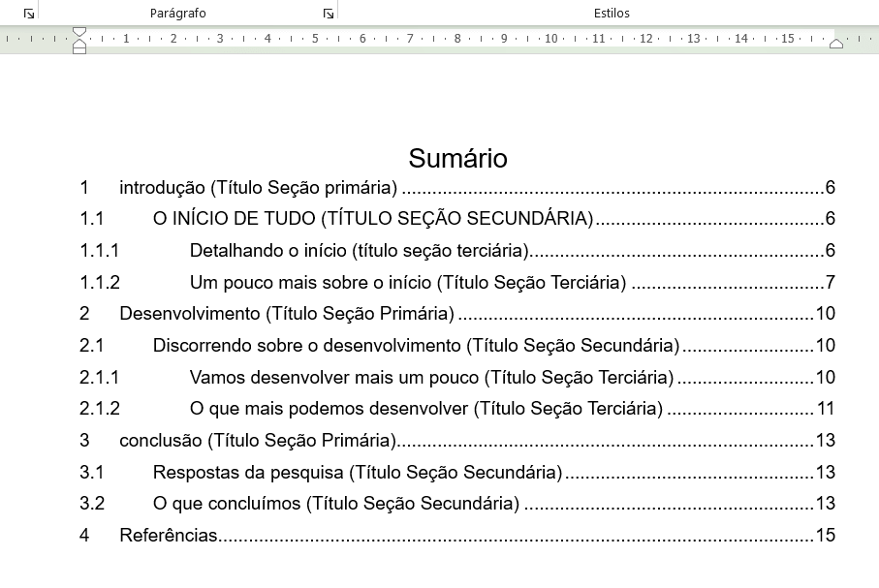Click page number 15 beside Referências
The height and width of the screenshot is (588, 879).
click(x=824, y=535)
